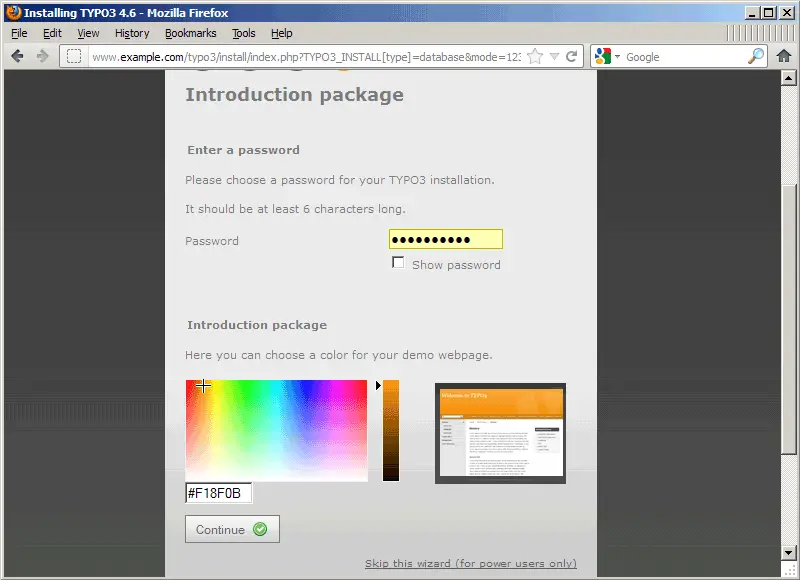Click the black arrow on brightness slider
The width and height of the screenshot is (800, 580).
(378, 385)
